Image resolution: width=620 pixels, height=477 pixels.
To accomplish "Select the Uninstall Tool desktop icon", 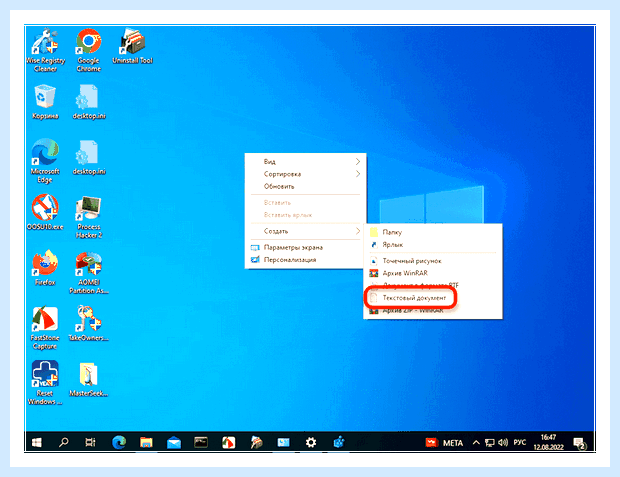I will pos(132,46).
